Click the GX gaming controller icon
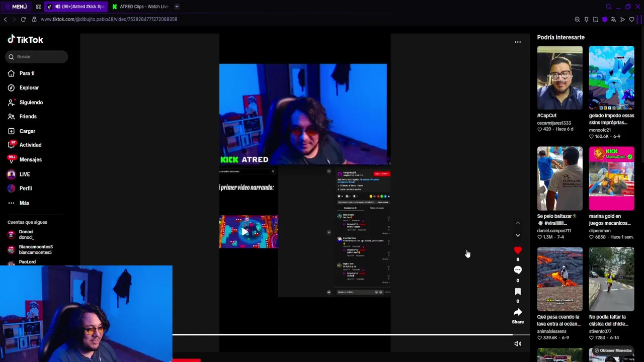644x362 pixels. [x=39, y=7]
